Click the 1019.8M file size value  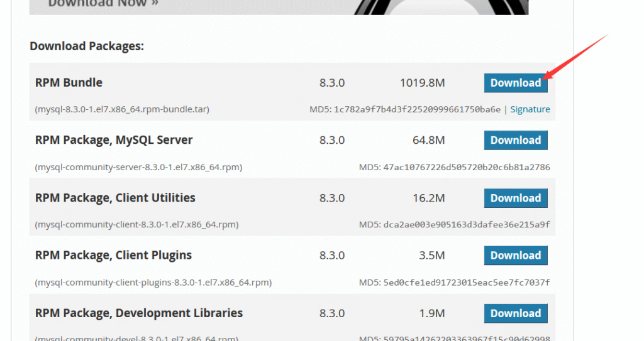tap(422, 83)
